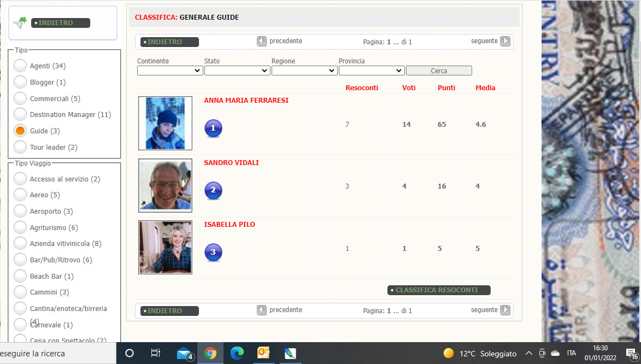The height and width of the screenshot is (364, 641).
Task: Select Tour leader (2) radio option
Action: tap(20, 147)
